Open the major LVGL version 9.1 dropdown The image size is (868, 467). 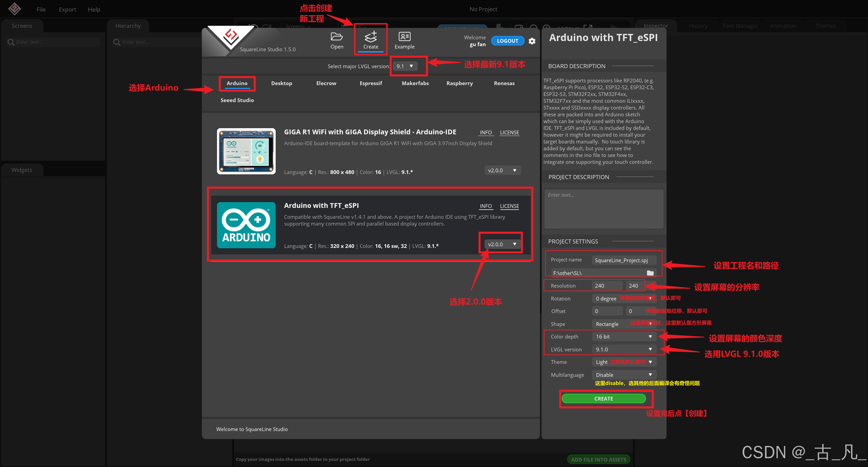point(405,66)
